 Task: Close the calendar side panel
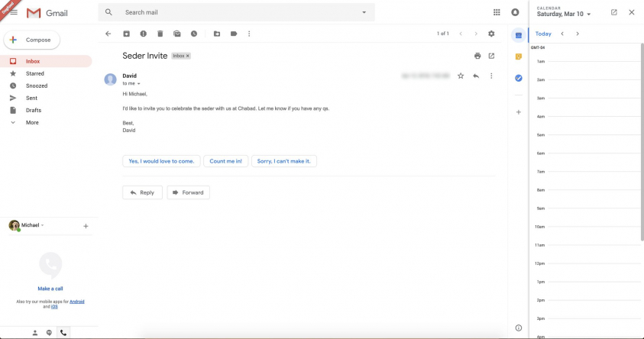click(632, 12)
